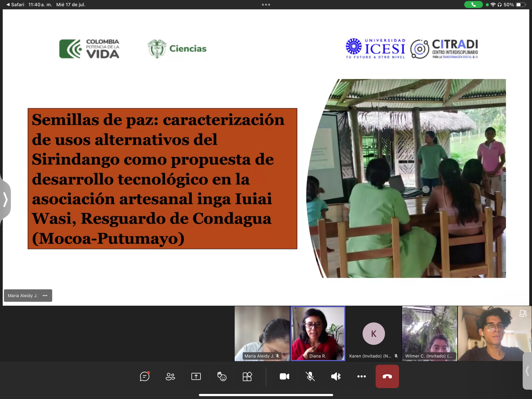Expand the left side panel arrow
Viewport: 532px width, 399px height.
pyautogui.click(x=5, y=199)
